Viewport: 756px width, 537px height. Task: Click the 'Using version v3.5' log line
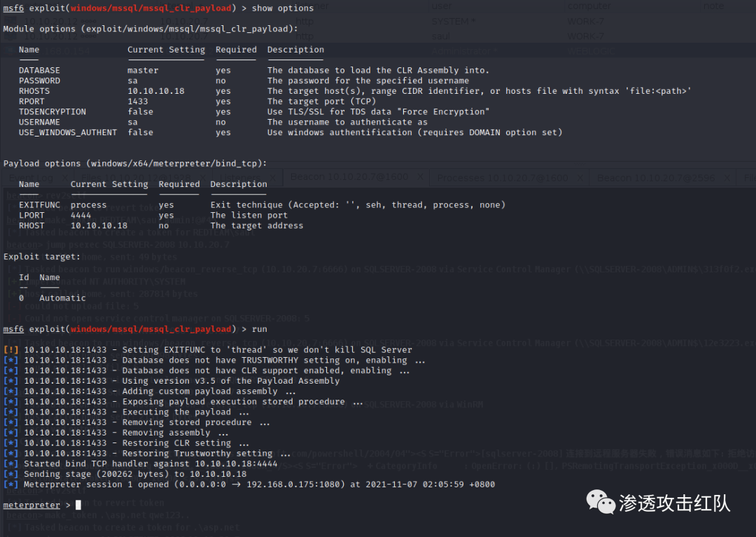171,382
